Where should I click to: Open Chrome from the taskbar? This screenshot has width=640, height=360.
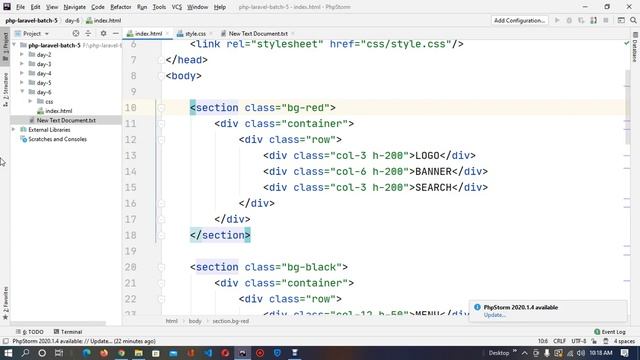click(x=121, y=353)
